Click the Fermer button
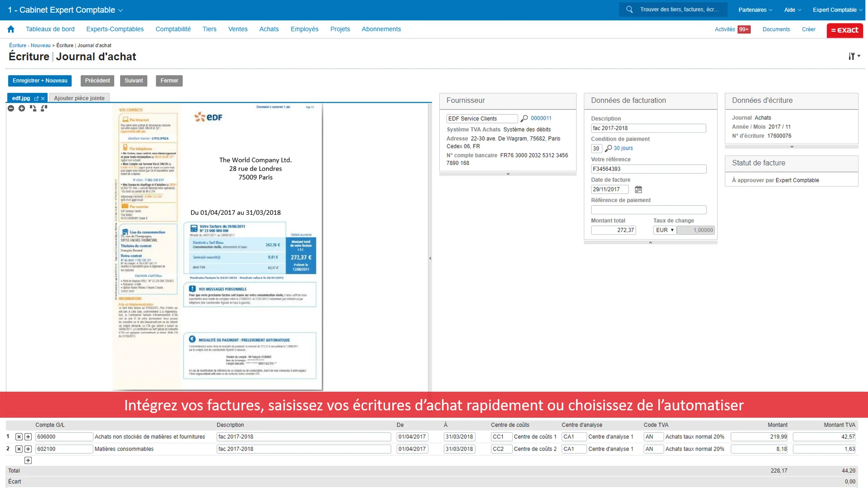Viewport: 868px width, 488px height. pos(169,81)
